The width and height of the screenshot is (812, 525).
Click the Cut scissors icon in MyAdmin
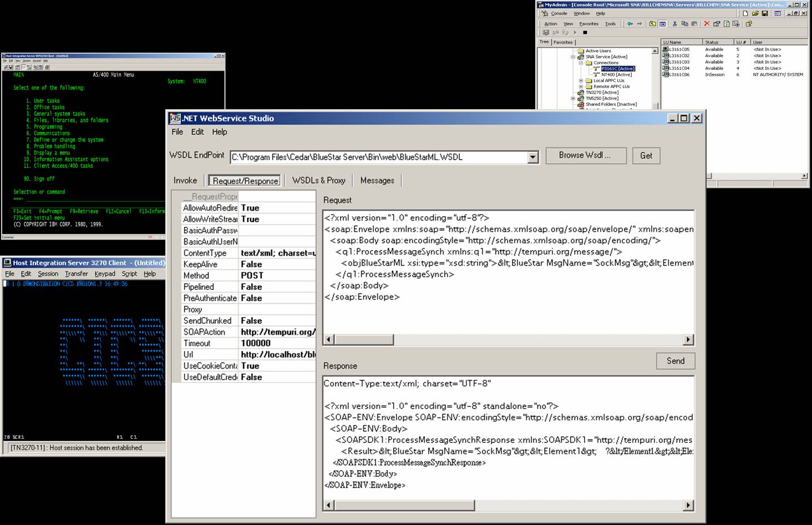click(675, 24)
